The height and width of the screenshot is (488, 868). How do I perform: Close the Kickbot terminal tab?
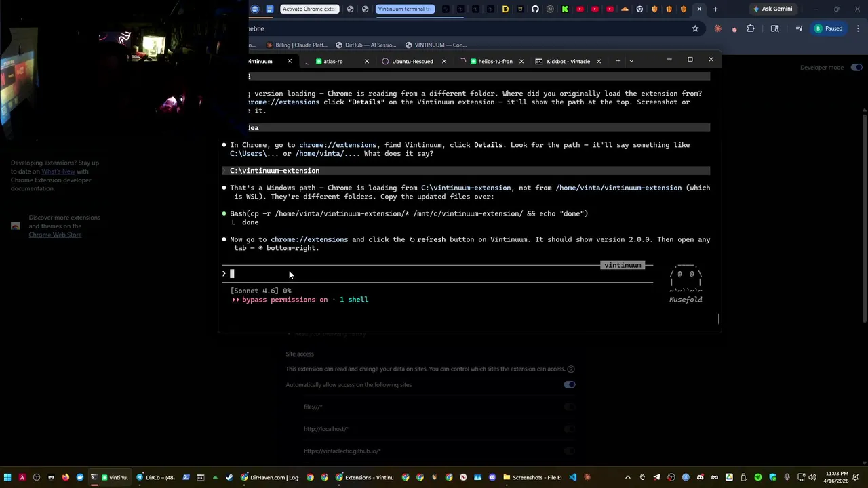tap(599, 61)
